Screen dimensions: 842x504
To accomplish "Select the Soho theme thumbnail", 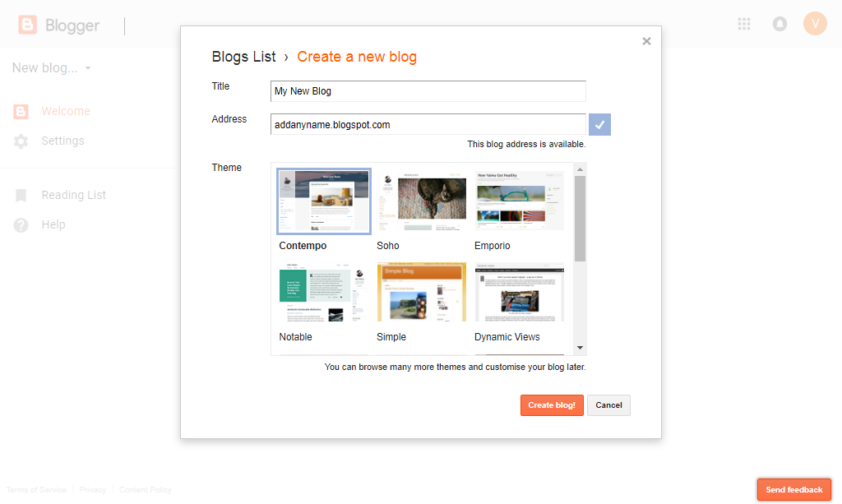I will click(422, 201).
